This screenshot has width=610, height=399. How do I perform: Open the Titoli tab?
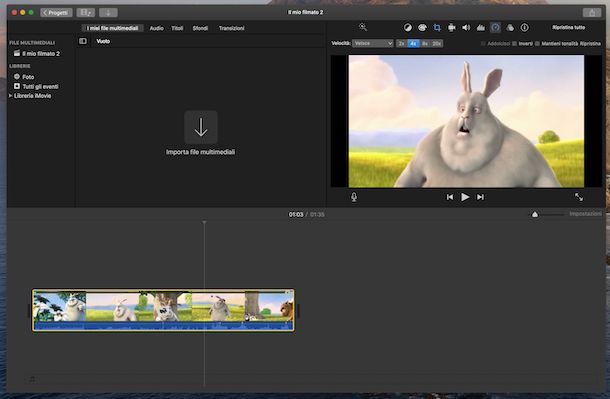(177, 28)
